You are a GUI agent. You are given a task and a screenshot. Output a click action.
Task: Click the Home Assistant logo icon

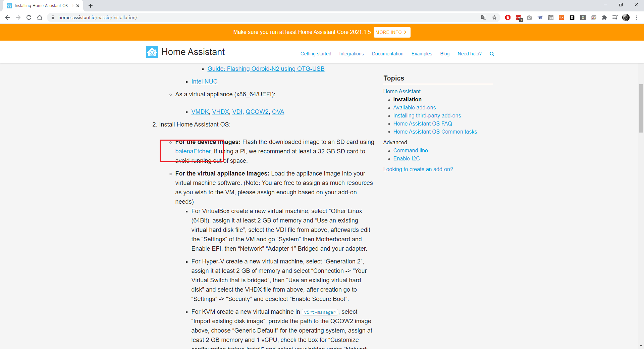click(x=152, y=52)
